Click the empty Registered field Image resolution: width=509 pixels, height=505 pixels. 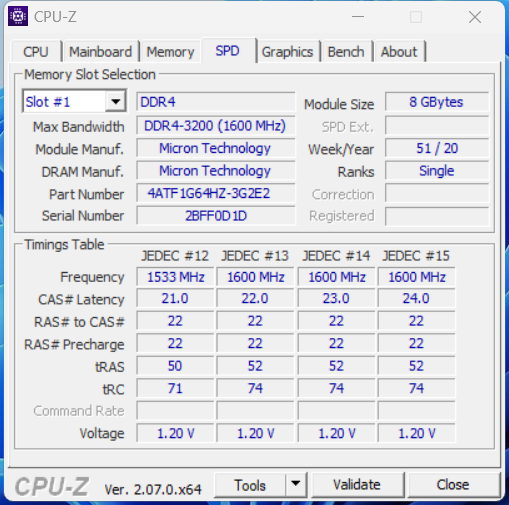[x=437, y=216]
